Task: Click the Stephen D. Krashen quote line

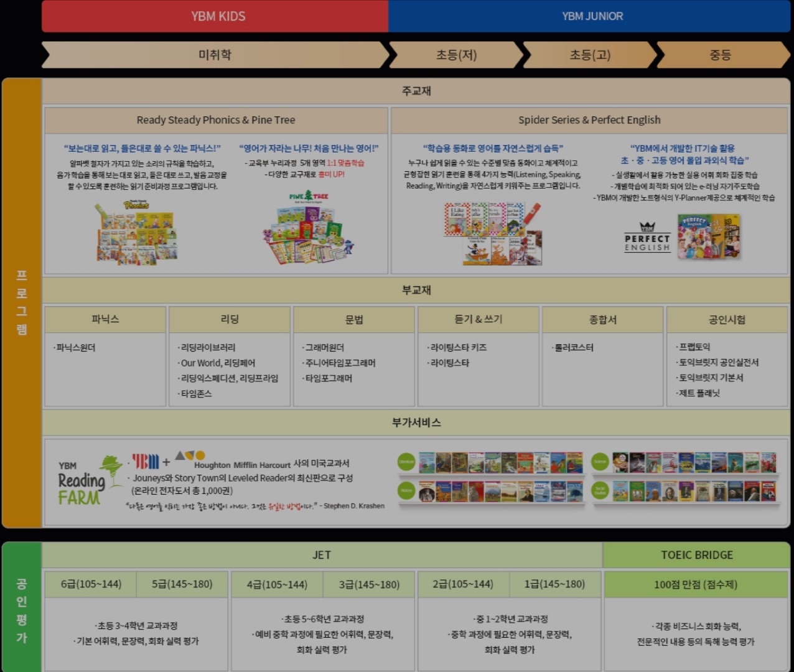Action: 255,506
